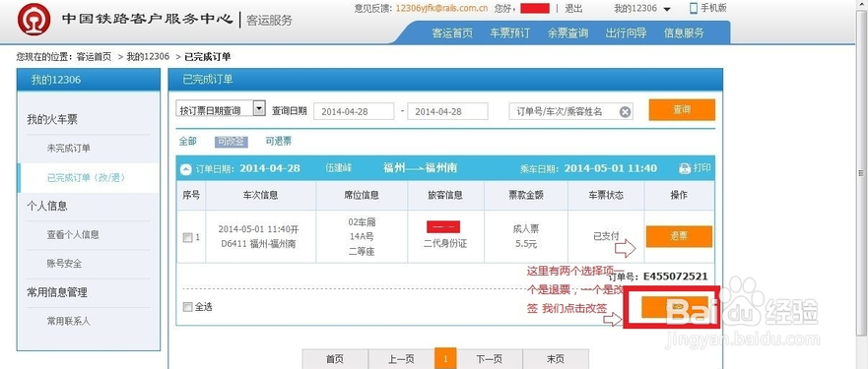Screen dimensions: 868x369
Task: Click the route text 福州—>福州南
Action: point(420,167)
